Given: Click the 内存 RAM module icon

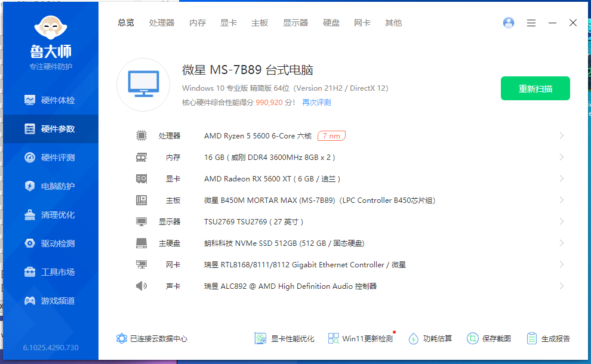Looking at the screenshot, I should [141, 157].
